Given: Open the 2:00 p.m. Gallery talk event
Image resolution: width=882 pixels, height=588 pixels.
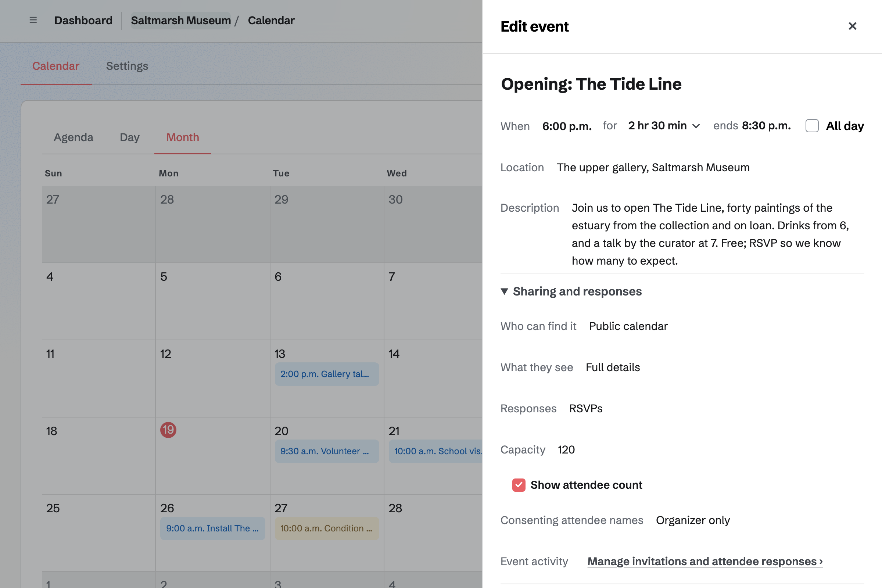Looking at the screenshot, I should [x=327, y=374].
